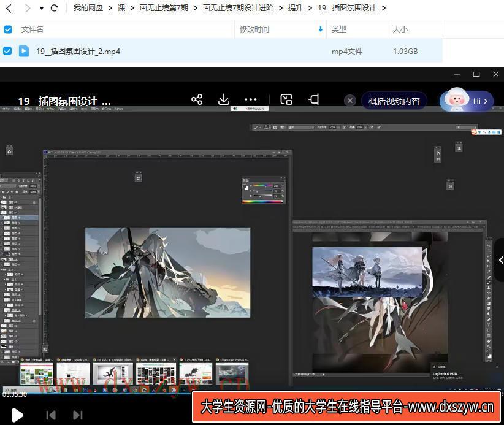Open the file 19_插图氛围设计_2.mp4
The height and width of the screenshot is (425, 504).
(x=78, y=51)
